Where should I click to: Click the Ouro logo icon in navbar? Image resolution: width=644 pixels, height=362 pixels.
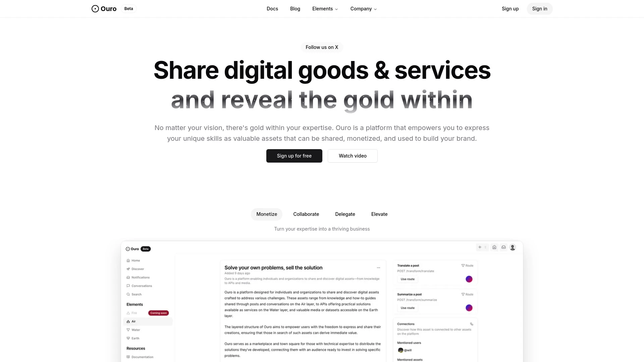(x=95, y=9)
